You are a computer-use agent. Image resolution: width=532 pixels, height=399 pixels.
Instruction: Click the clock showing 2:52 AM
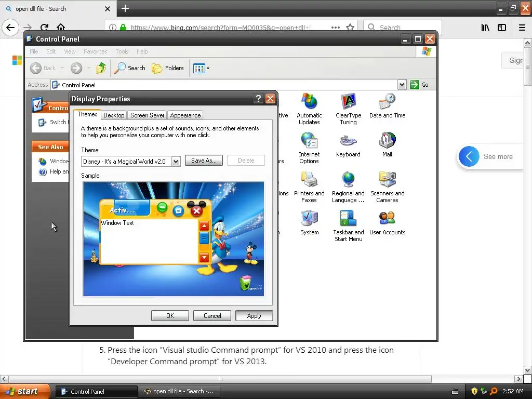(x=513, y=391)
